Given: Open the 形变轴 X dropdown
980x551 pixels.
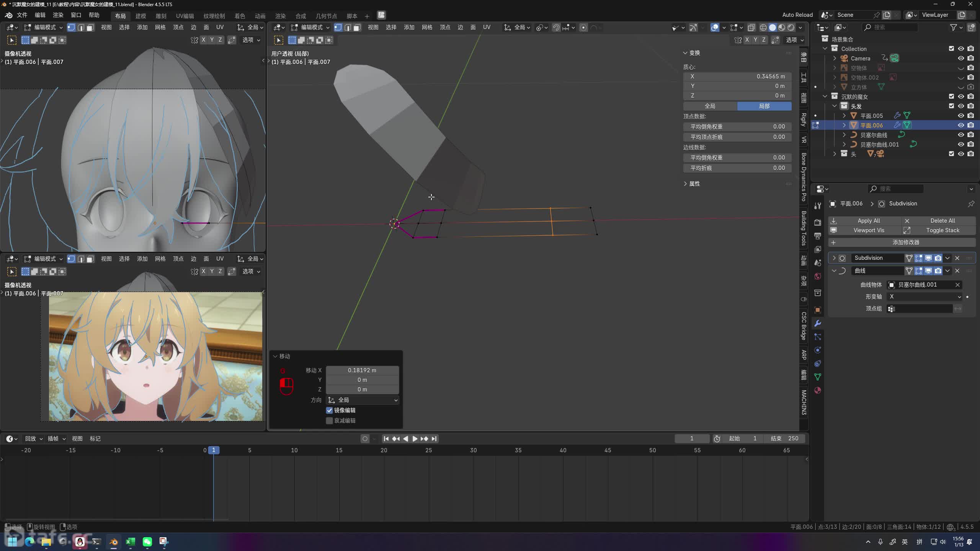Looking at the screenshot, I should coord(924,297).
